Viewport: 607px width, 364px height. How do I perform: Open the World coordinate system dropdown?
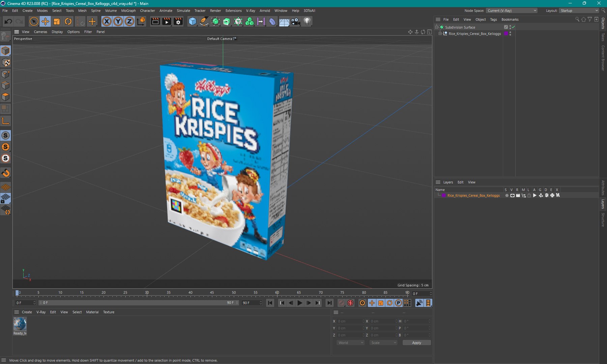(x=351, y=343)
